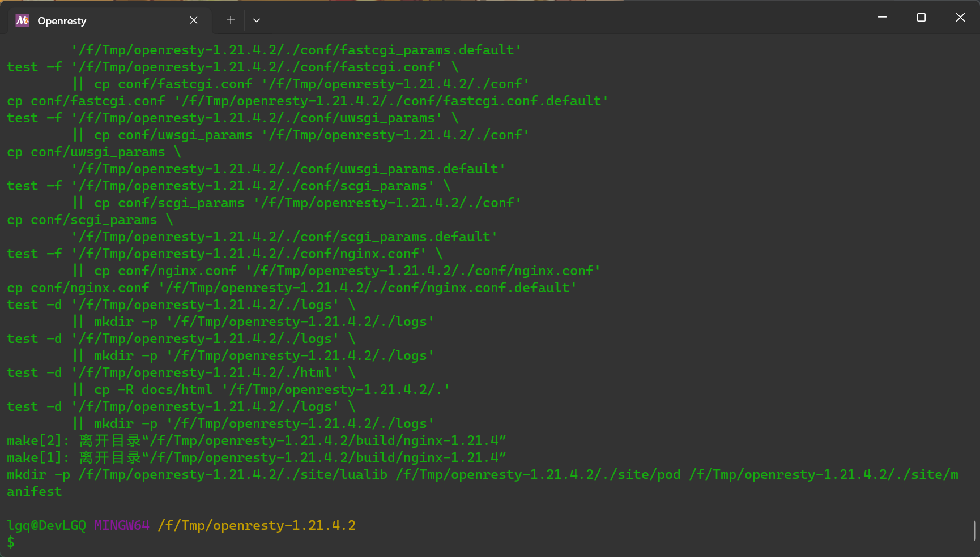This screenshot has width=980, height=557.
Task: Click the 'cp -R docs/html' line
Action: (261, 389)
